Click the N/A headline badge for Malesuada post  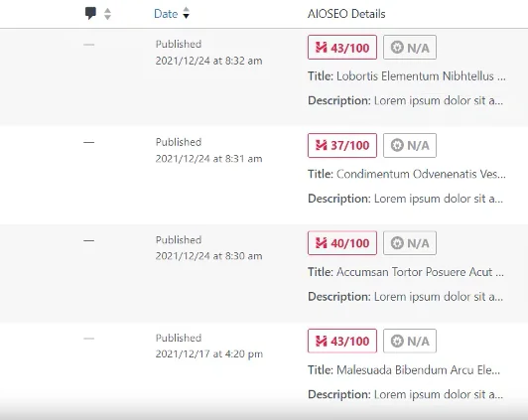point(410,342)
